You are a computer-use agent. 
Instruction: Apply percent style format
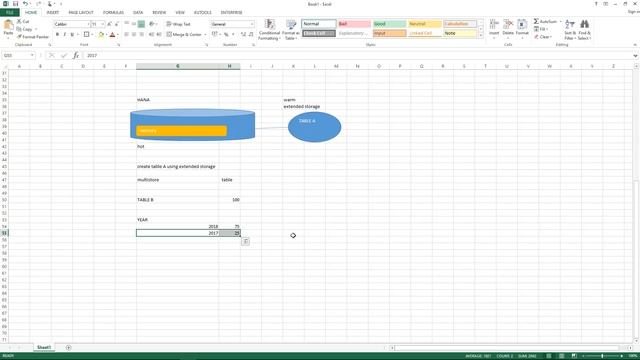[x=226, y=34]
